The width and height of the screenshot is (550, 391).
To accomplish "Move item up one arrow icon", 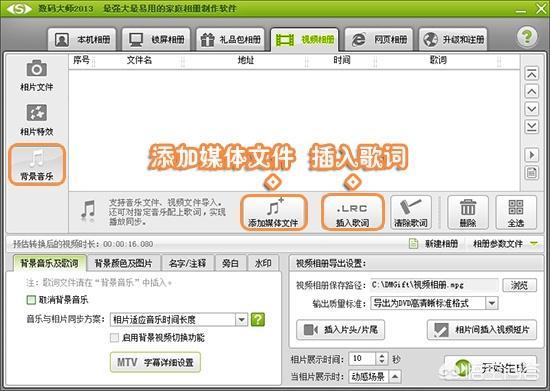I will point(531,92).
